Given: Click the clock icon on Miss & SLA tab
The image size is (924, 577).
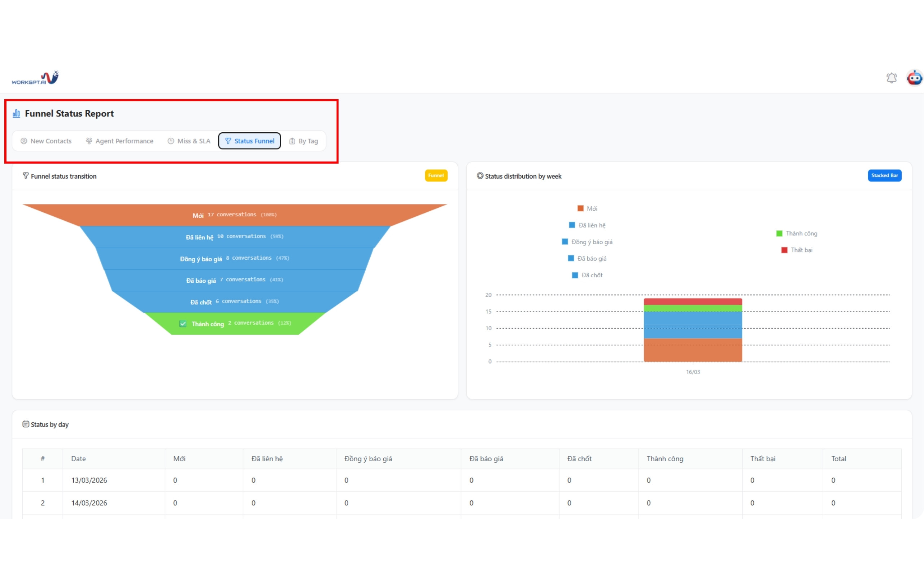Looking at the screenshot, I should click(171, 141).
